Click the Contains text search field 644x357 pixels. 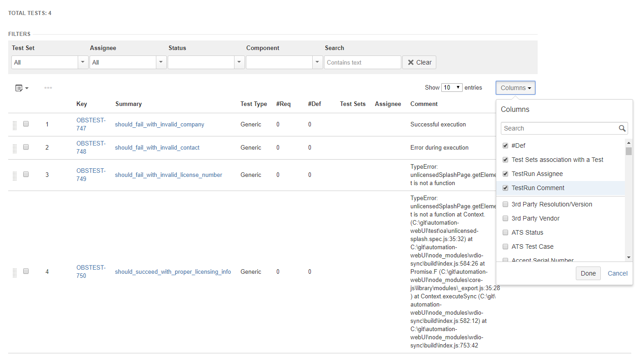coord(362,62)
